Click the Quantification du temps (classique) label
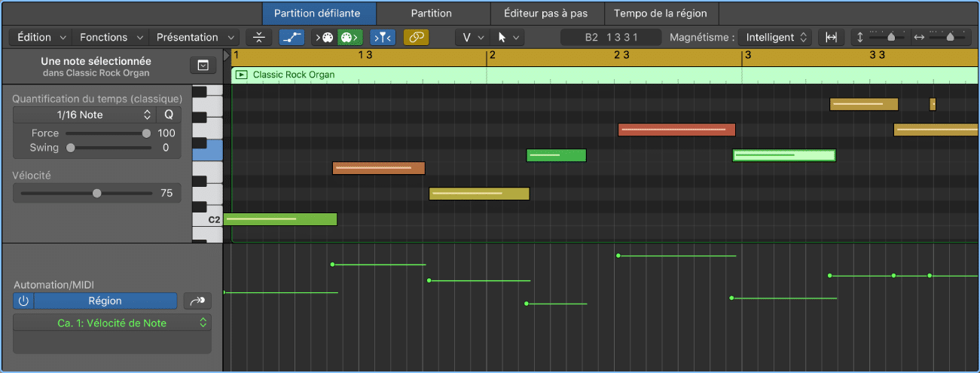 97,99
